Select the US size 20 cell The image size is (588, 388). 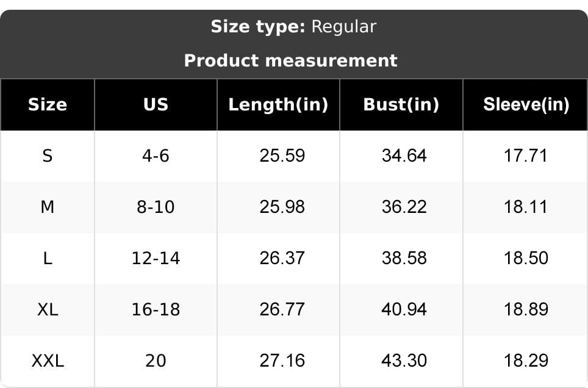[156, 361]
